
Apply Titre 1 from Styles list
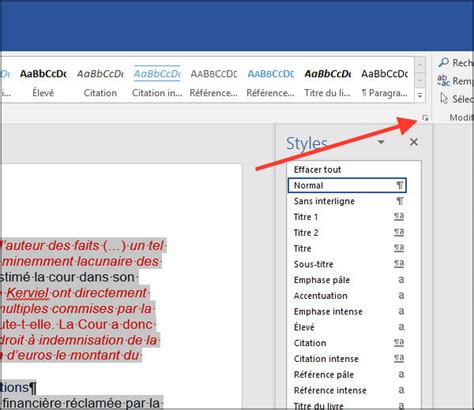tap(347, 217)
